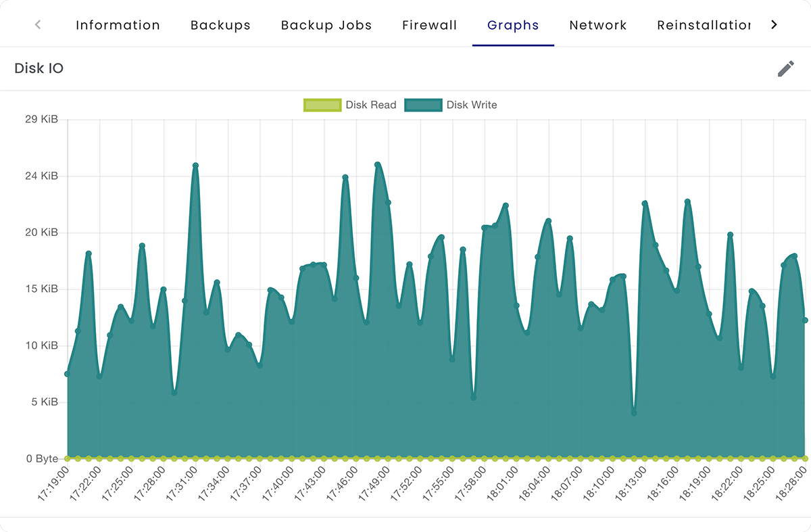Image resolution: width=811 pixels, height=532 pixels.
Task: Click the Disk Write dip near 17:57
Action: (474, 397)
